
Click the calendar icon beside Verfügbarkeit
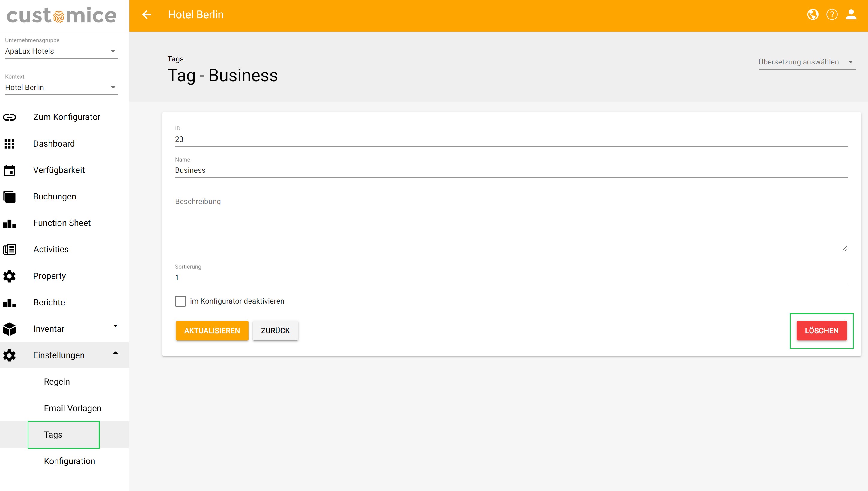click(9, 170)
